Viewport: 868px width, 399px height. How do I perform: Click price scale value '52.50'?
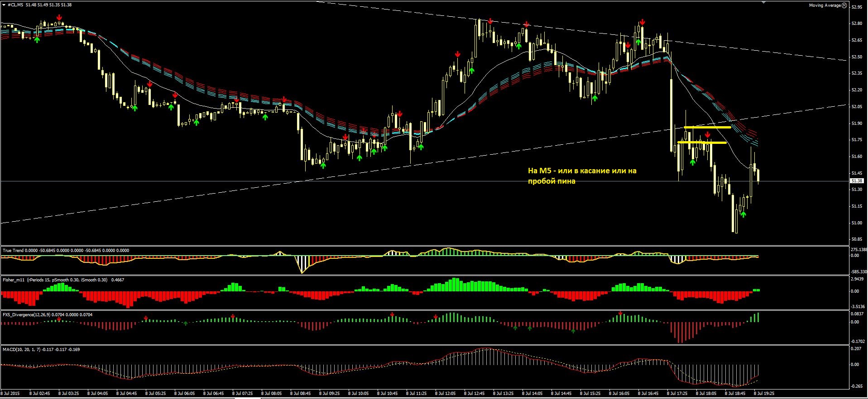pyautogui.click(x=857, y=57)
